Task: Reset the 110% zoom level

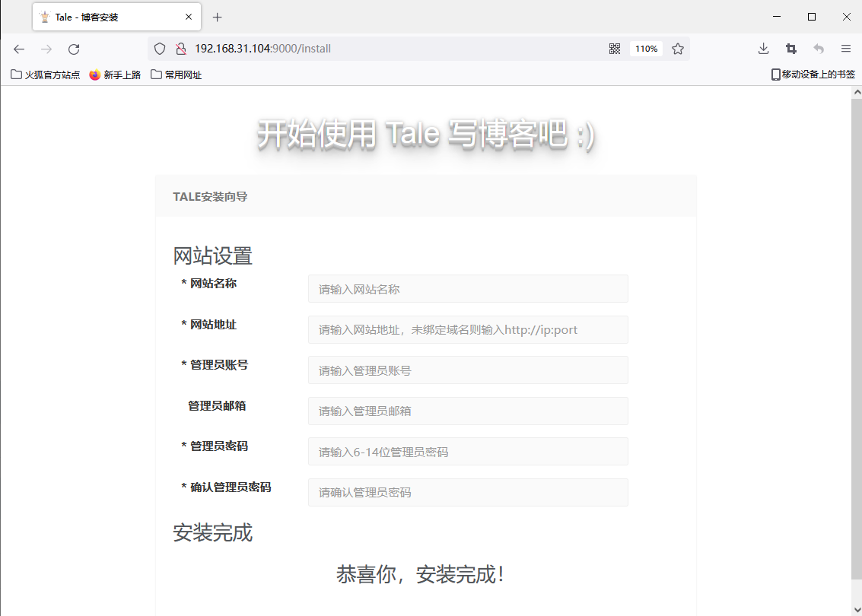Action: click(646, 49)
